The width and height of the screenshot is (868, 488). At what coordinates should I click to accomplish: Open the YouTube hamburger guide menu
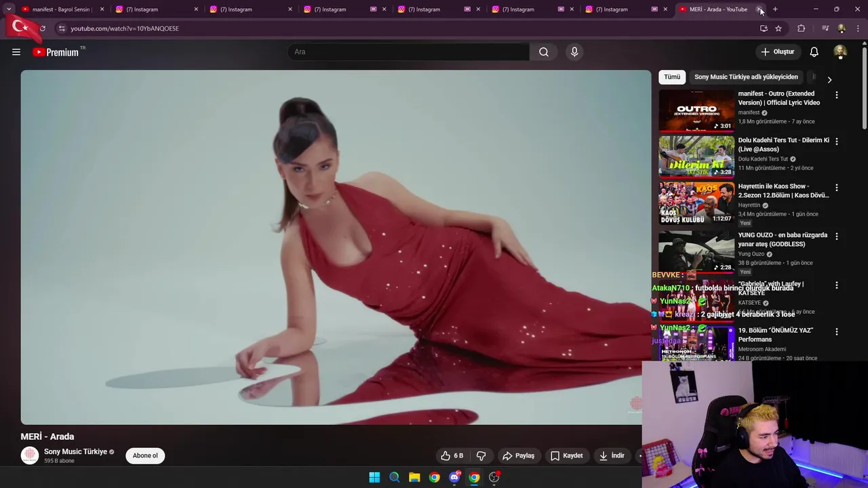click(16, 52)
